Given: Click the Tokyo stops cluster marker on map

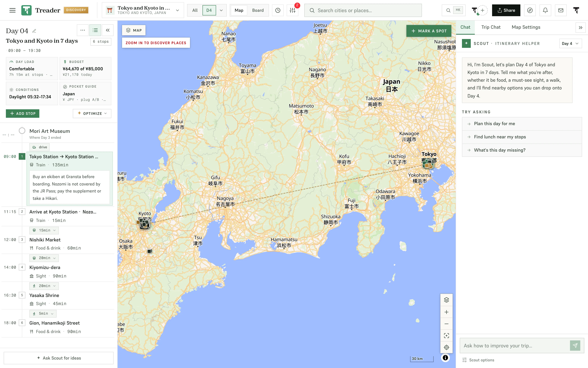Looking at the screenshot, I should 428,164.
